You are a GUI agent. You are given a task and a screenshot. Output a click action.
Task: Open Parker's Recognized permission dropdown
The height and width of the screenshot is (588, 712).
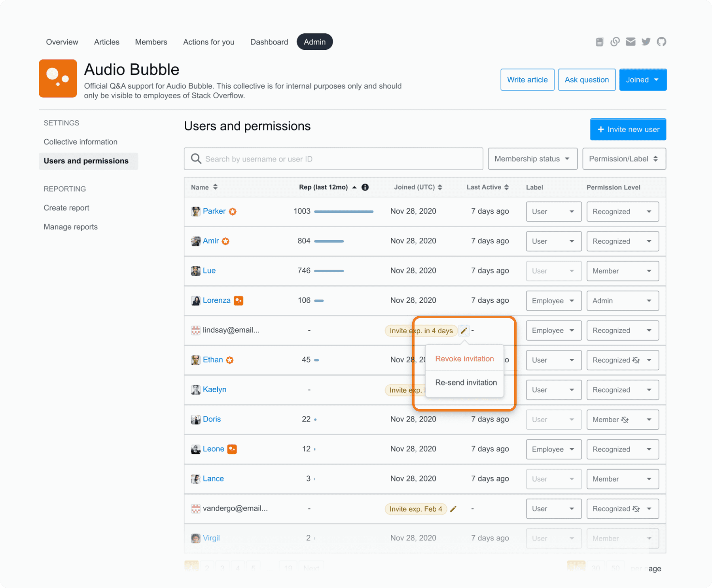[623, 212]
